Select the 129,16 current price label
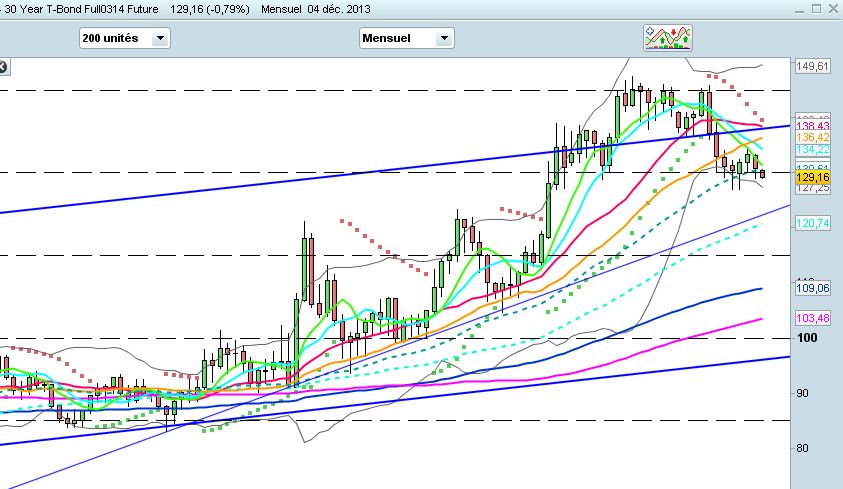843x489 pixels. coord(812,177)
